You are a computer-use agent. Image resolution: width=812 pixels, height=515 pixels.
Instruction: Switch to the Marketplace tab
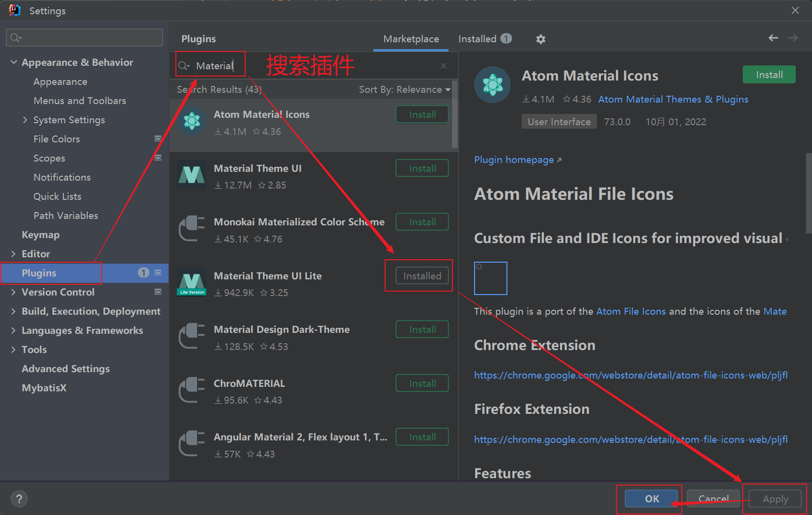click(411, 39)
